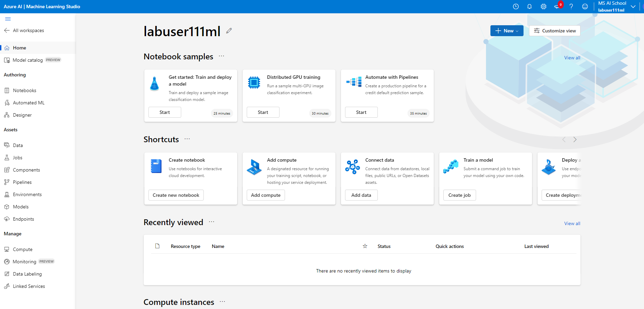The height and width of the screenshot is (309, 644).
Task: Toggle the hamburger navigation menu
Action: click(8, 19)
